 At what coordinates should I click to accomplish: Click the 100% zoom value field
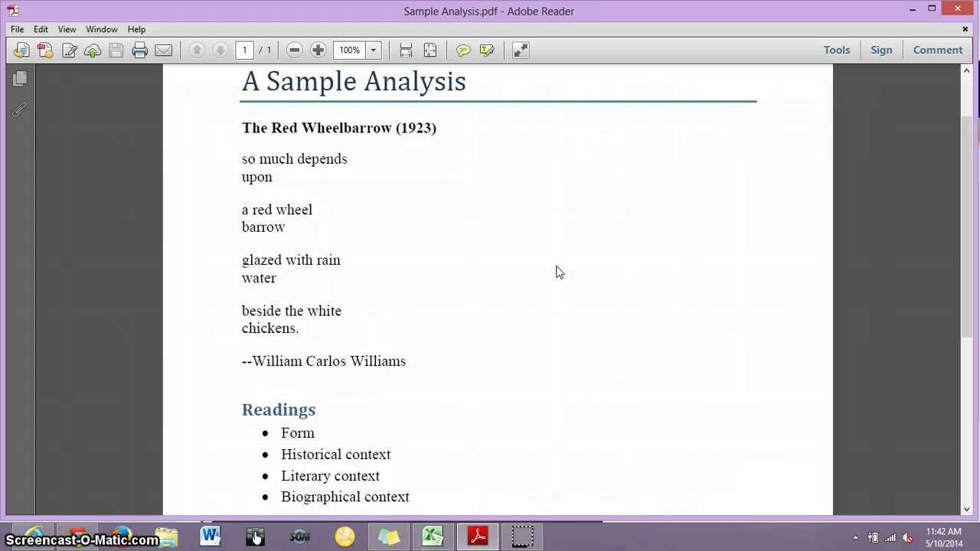(350, 51)
